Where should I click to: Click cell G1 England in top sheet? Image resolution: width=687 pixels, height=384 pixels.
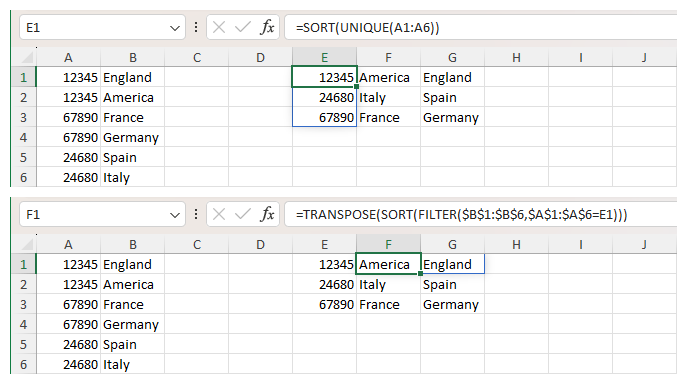(x=453, y=77)
